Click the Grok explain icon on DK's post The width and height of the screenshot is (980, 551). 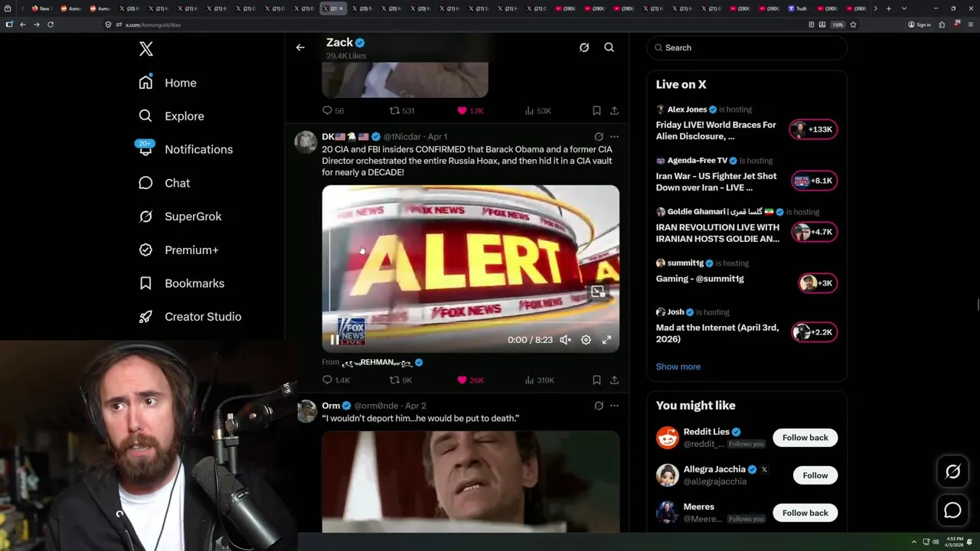pos(599,137)
